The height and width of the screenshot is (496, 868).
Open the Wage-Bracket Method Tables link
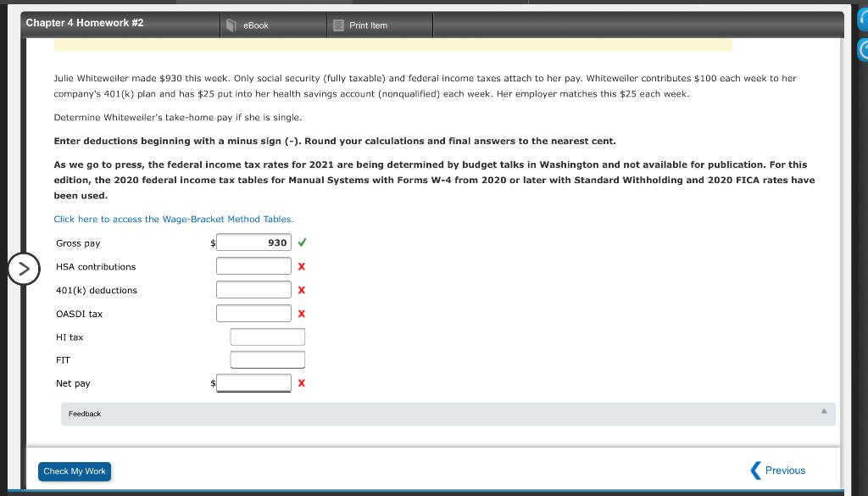tap(173, 219)
